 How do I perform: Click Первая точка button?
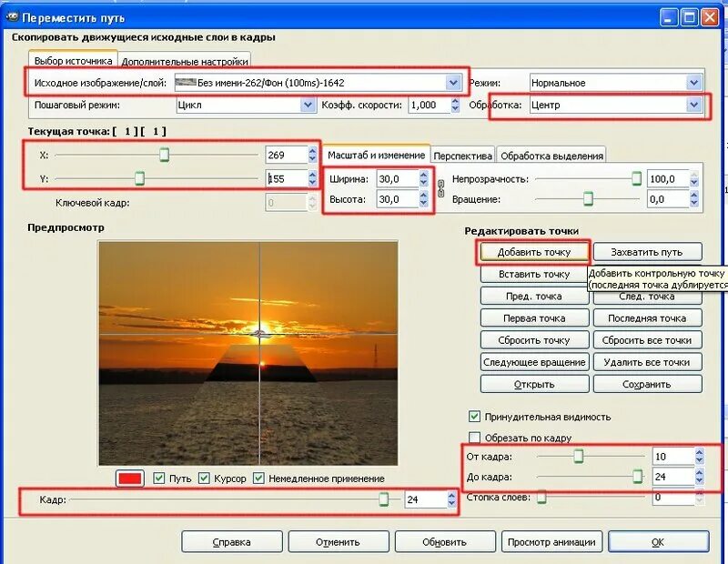click(534, 318)
